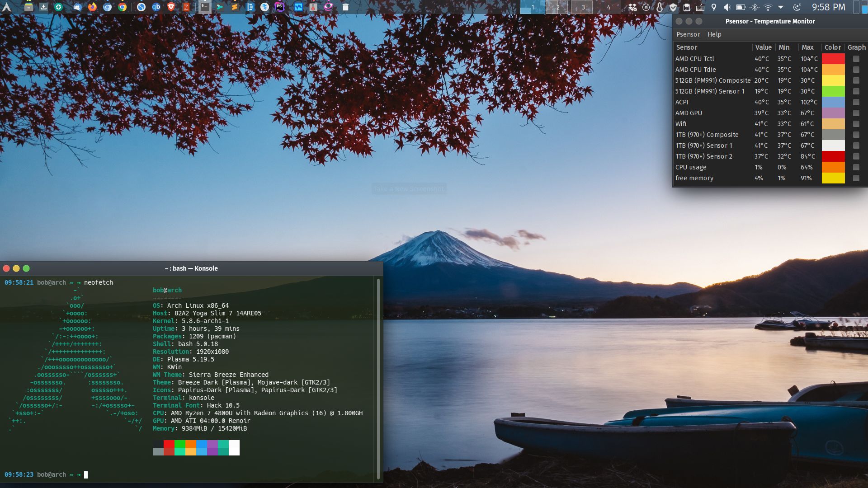Toggle the Graph checkbox for AMD GPU
868x488 pixels.
(x=855, y=113)
